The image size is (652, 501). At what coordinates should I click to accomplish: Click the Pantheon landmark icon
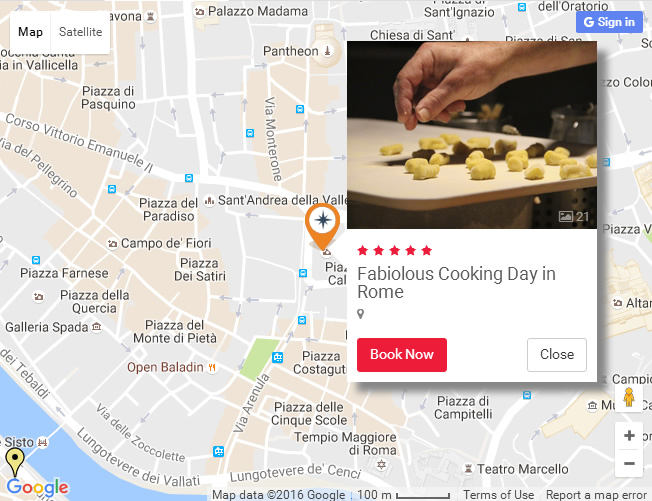327,51
